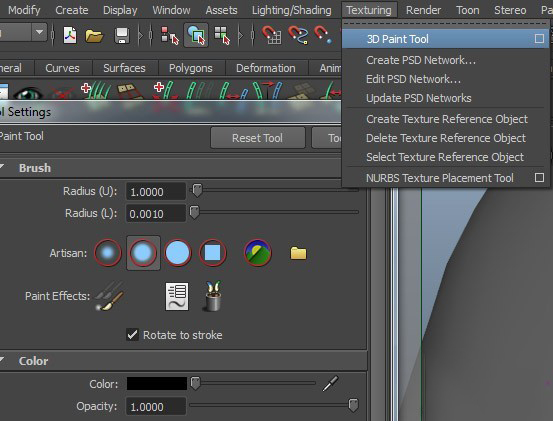Select the Paint Effects paintbrush icon
Viewport: 553px width, 421px height.
point(110,296)
